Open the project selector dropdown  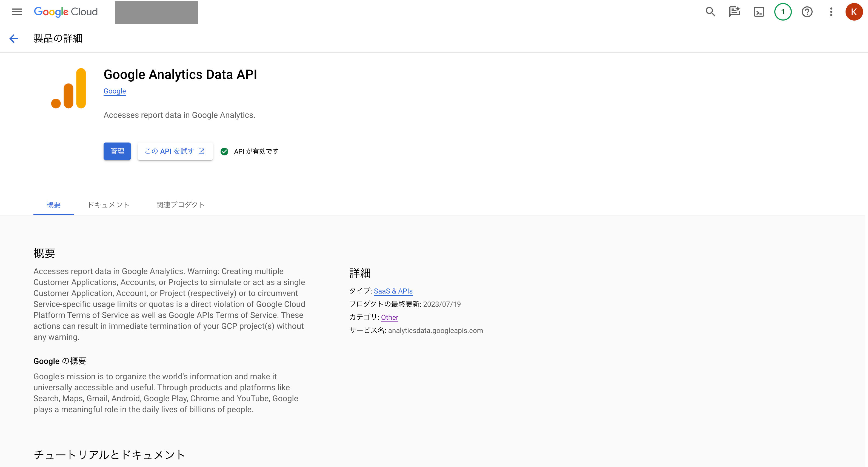point(156,12)
